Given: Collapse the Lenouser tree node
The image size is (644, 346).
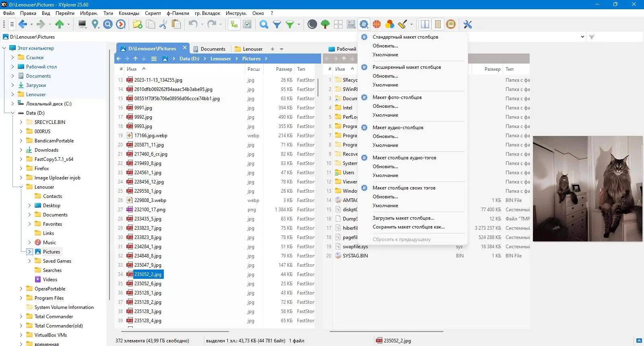Looking at the screenshot, I should click(21, 187).
